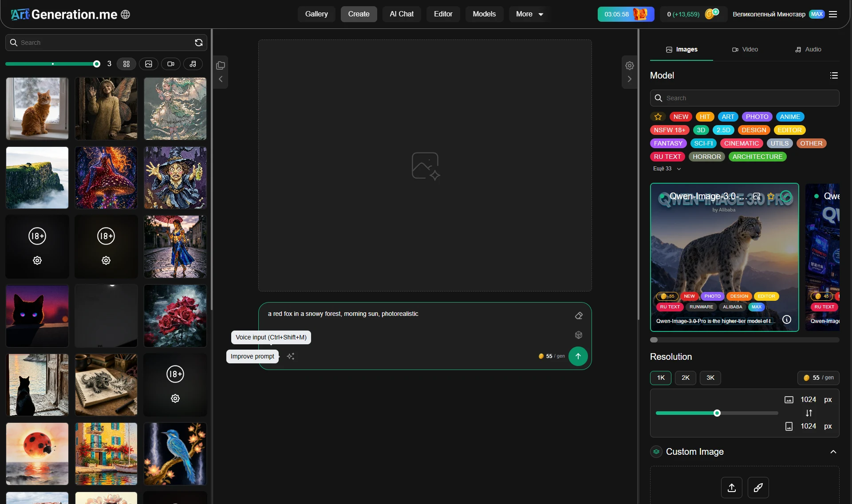Screen dimensions: 852x504
Task: Click the model carousel horizontal scrollbar
Action: (745, 340)
